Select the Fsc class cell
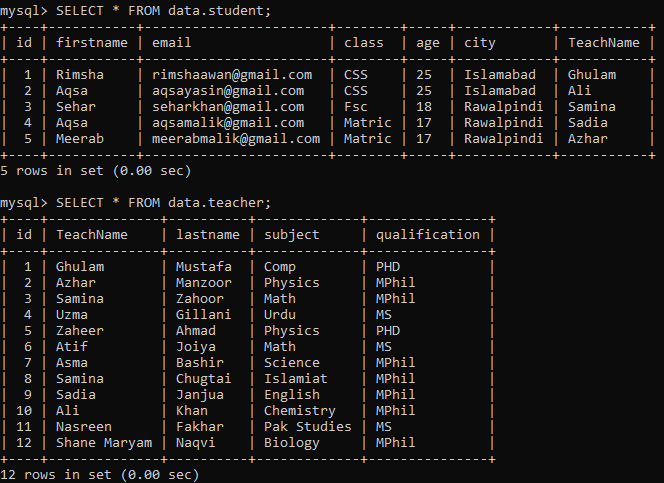Screen dimensions: 664x483 356,107
